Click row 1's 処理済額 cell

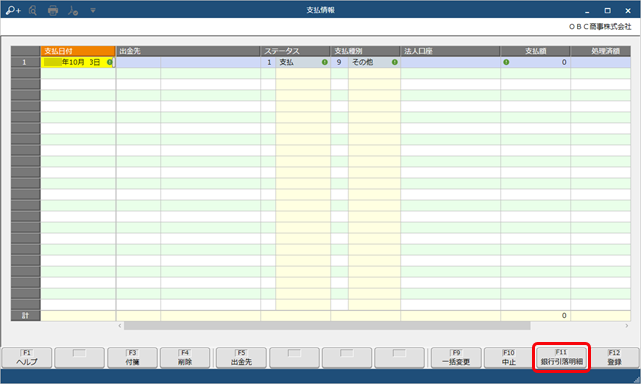[x=601, y=62]
